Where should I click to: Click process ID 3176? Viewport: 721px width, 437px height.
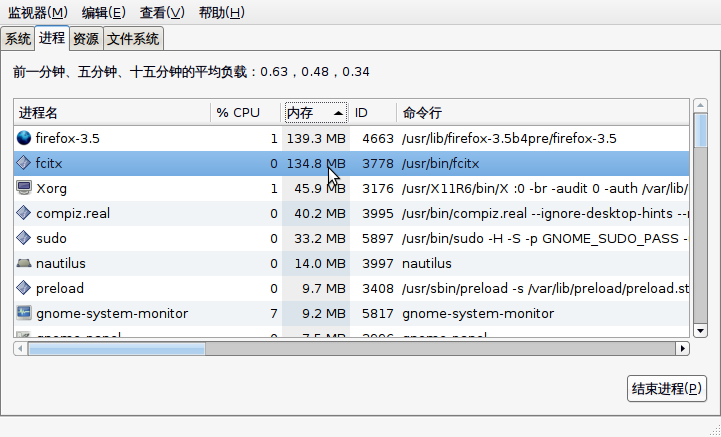tap(378, 189)
